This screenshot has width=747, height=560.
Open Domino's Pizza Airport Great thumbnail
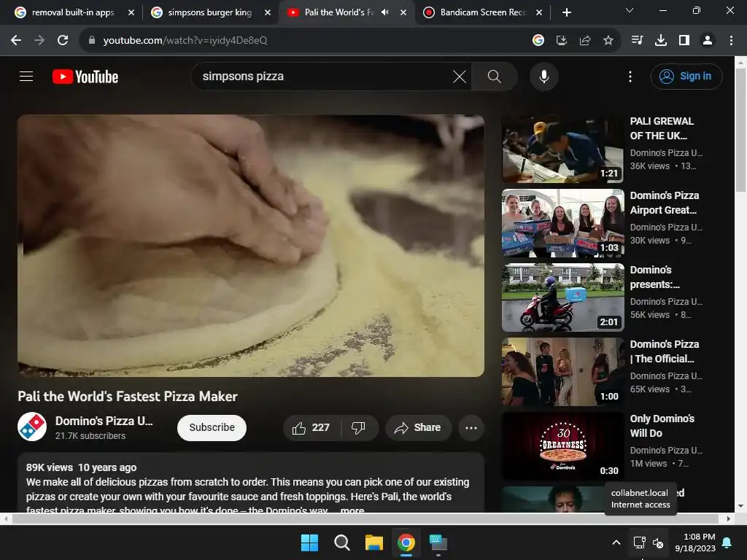tap(562, 223)
